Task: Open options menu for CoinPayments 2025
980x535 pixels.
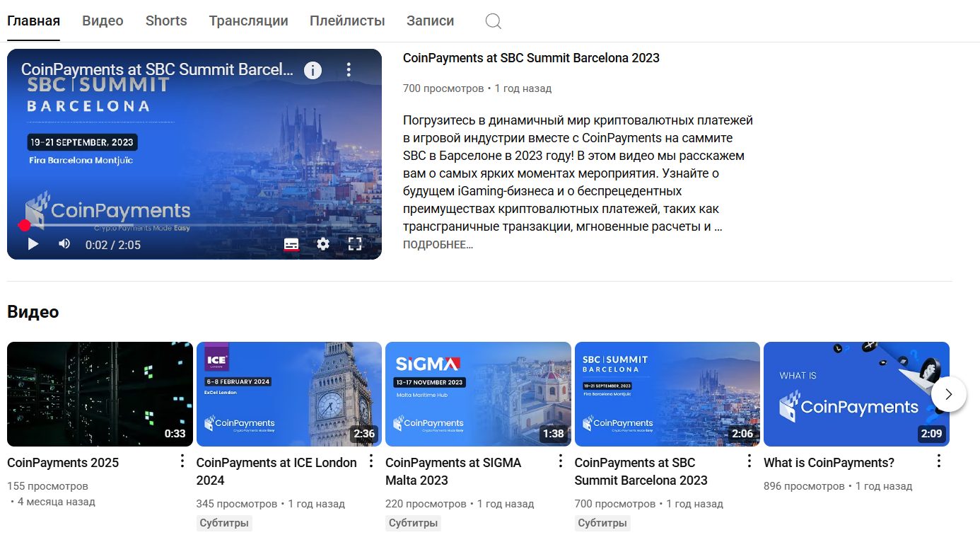Action: pyautogui.click(x=182, y=461)
